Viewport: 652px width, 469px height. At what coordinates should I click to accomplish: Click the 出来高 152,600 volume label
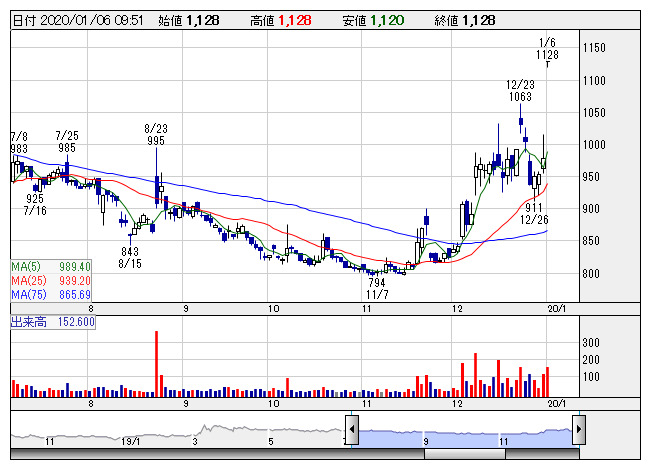tap(53, 322)
